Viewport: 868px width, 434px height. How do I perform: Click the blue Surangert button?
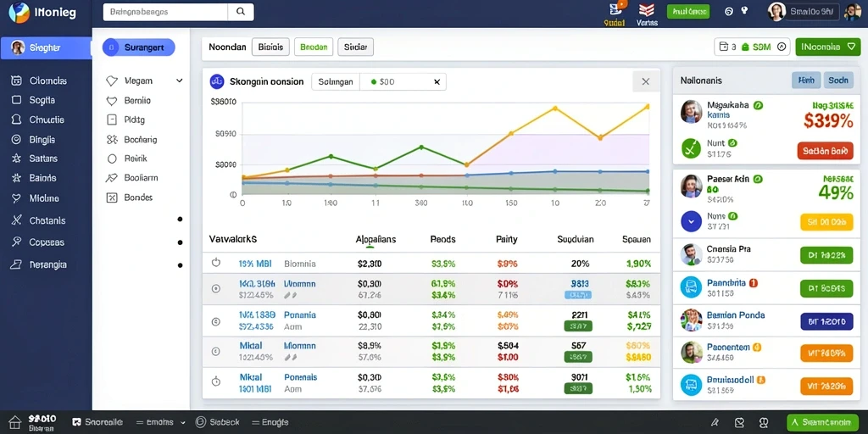pyautogui.click(x=139, y=47)
